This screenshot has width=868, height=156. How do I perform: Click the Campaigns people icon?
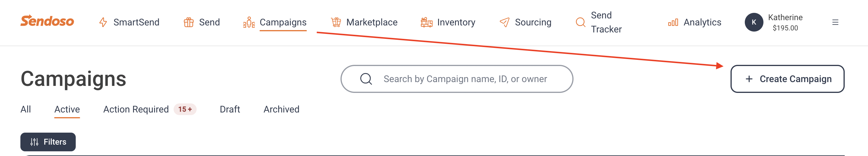pyautogui.click(x=249, y=22)
